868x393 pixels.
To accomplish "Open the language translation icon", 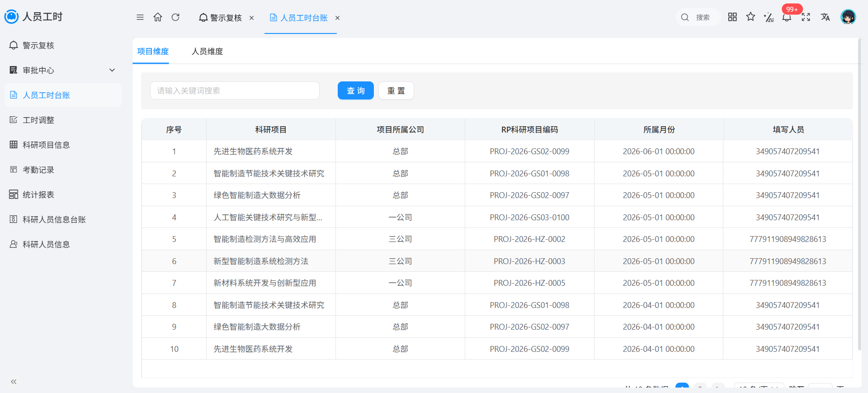I will pos(825,17).
